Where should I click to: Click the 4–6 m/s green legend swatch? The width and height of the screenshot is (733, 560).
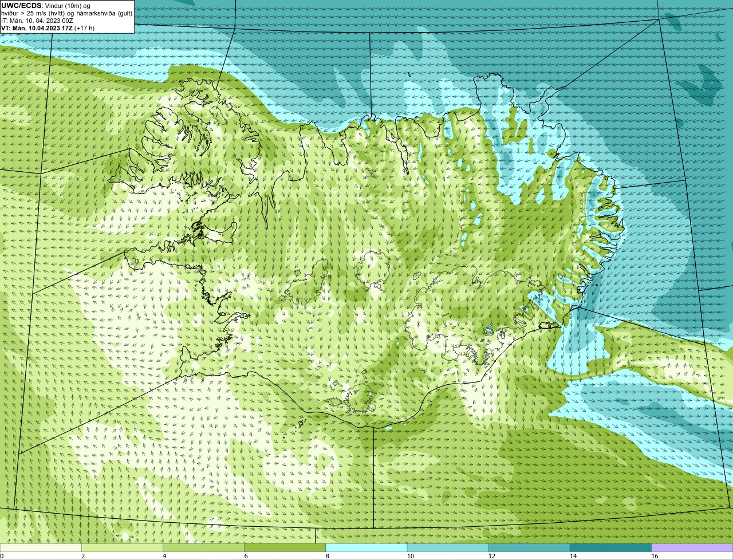[x=203, y=548]
